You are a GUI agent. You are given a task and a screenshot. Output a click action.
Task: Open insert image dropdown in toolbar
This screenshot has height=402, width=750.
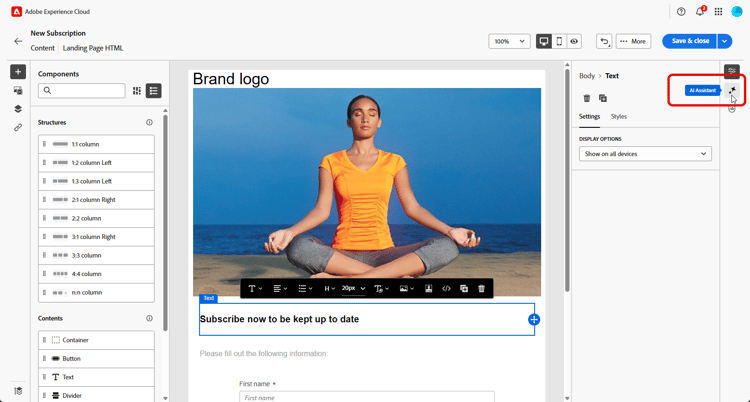point(407,289)
